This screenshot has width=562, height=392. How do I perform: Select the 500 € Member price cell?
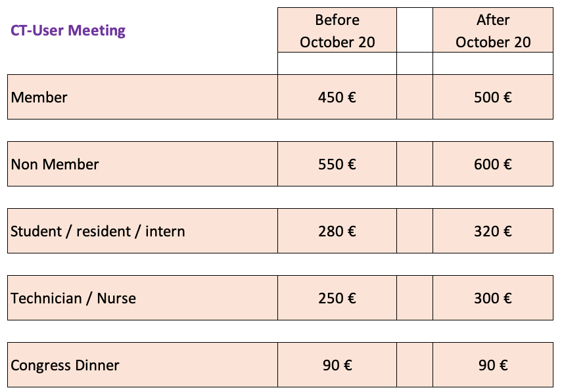click(492, 97)
